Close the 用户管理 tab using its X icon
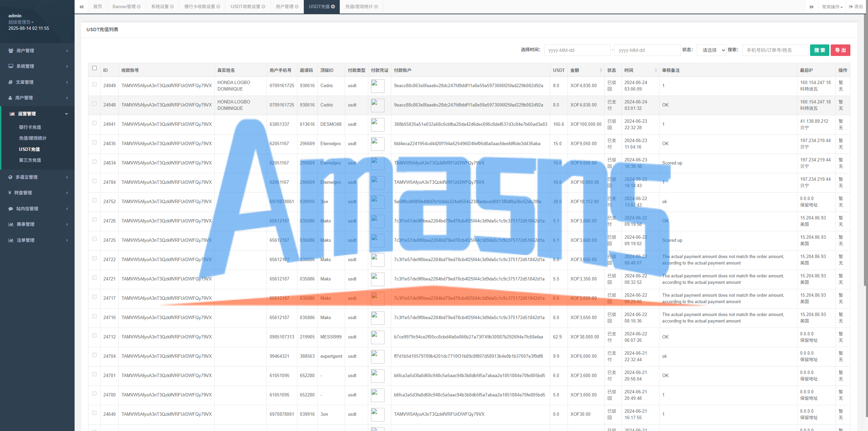 click(297, 7)
